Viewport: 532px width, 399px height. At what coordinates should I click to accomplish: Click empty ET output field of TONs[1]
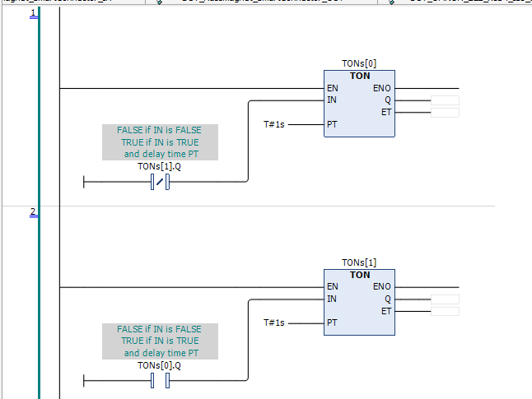pyautogui.click(x=445, y=311)
